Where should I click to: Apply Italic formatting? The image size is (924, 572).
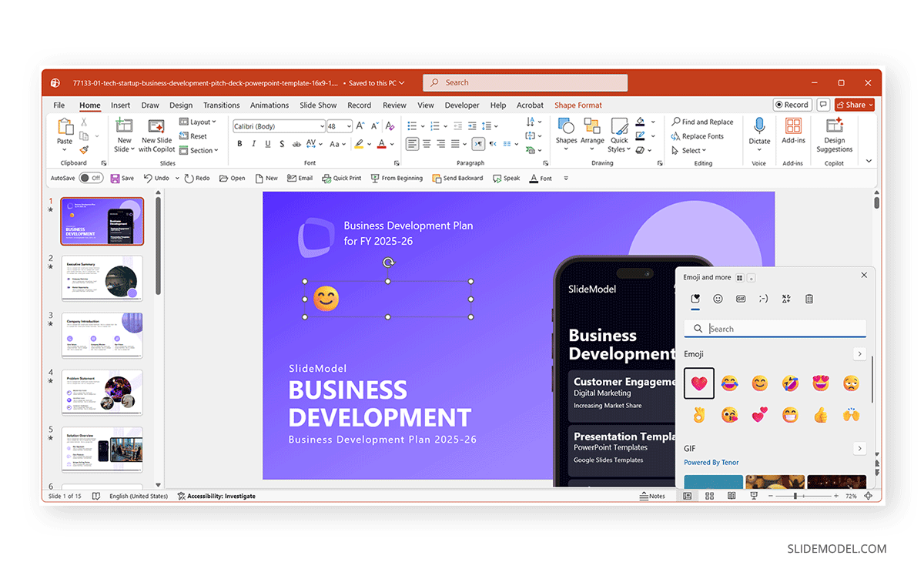coord(254,144)
